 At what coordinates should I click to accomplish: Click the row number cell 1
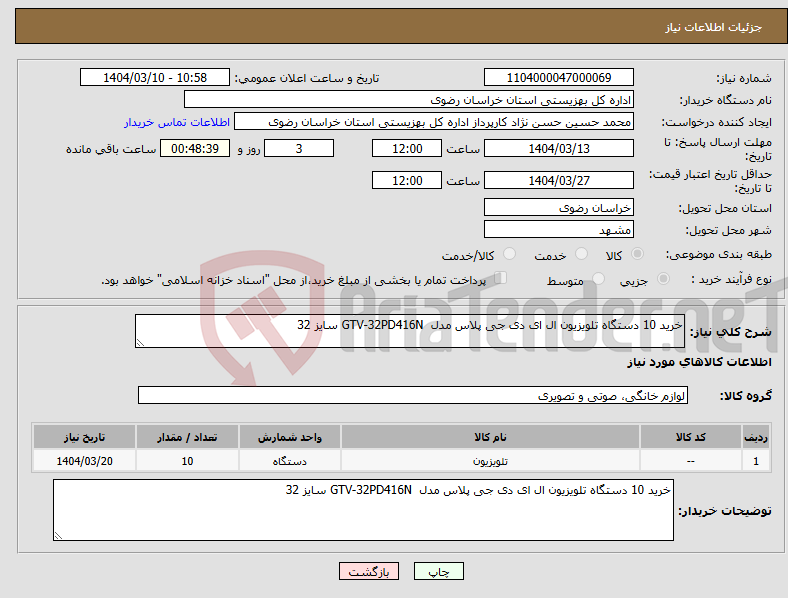[x=756, y=461]
